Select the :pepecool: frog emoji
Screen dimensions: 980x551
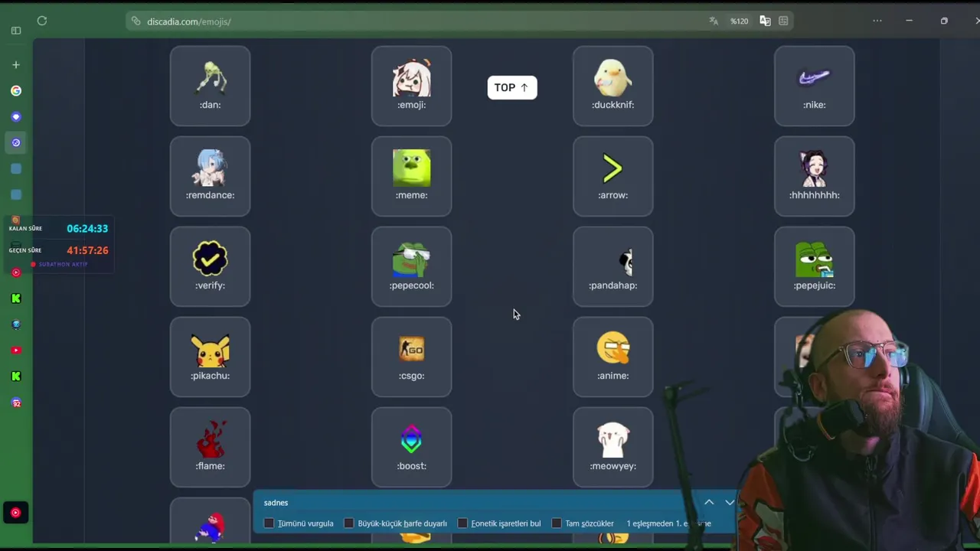point(411,266)
